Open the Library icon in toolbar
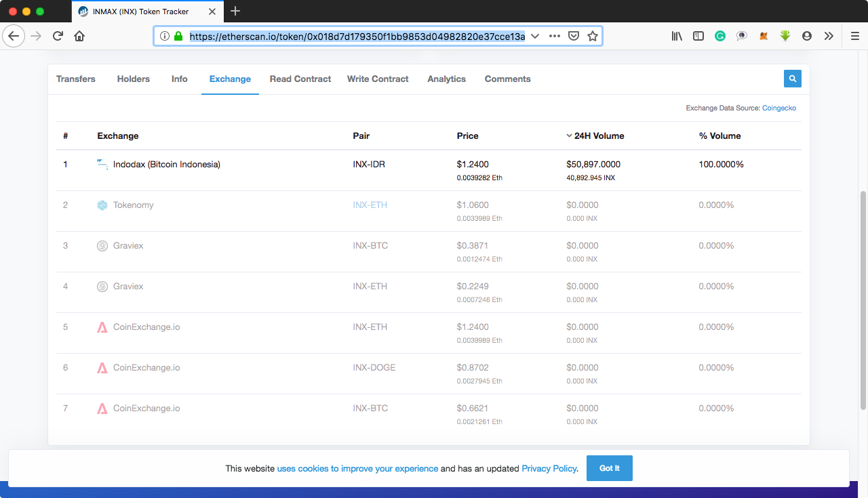The width and height of the screenshot is (868, 498). 677,36
